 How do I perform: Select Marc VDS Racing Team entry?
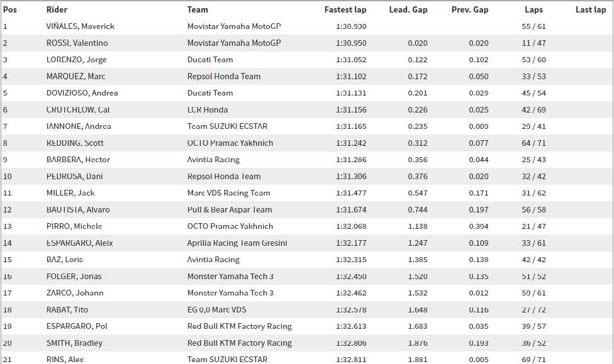tap(229, 193)
